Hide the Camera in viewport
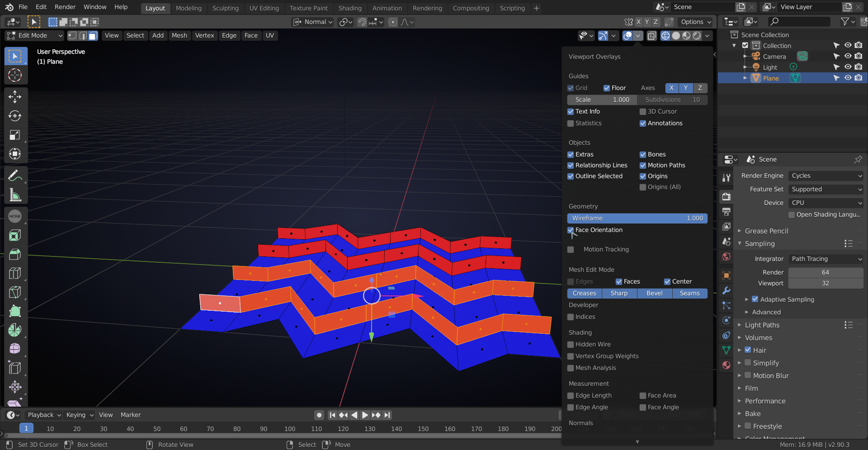 pos(848,56)
